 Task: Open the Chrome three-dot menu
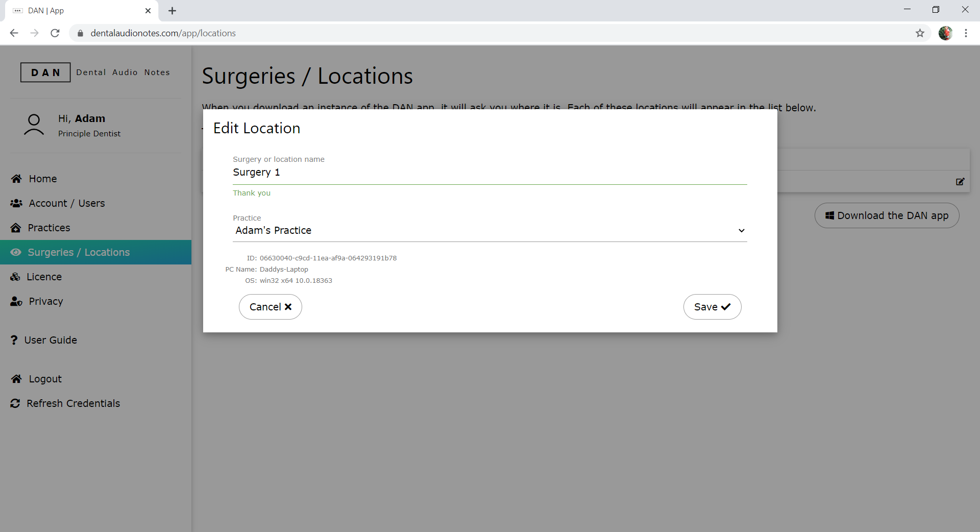click(x=966, y=33)
